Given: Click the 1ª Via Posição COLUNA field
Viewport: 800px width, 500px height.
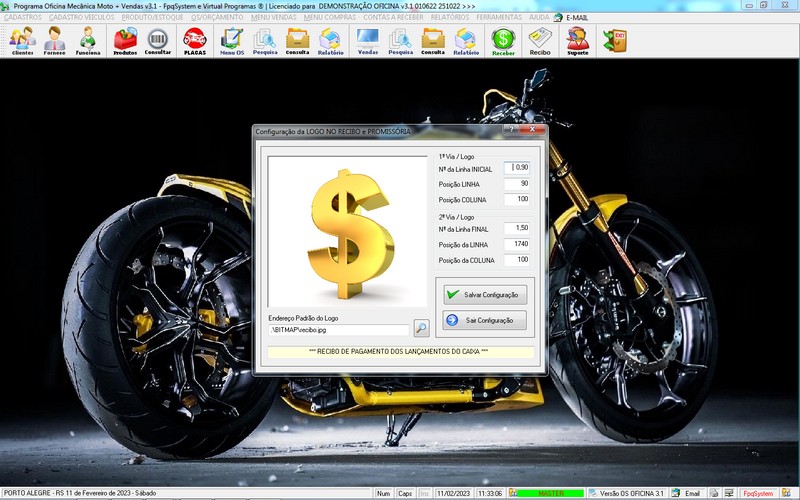Looking at the screenshot, I should point(517,199).
